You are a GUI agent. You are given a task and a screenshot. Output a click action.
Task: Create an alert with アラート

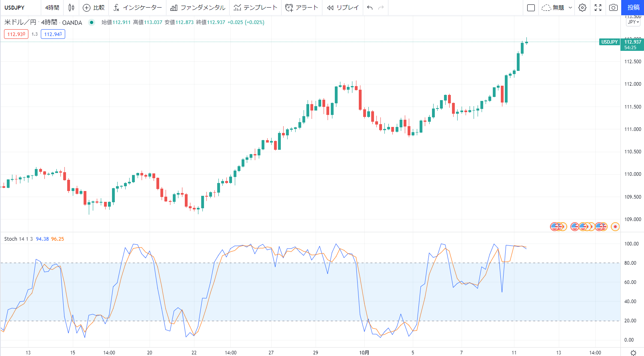[x=302, y=8]
